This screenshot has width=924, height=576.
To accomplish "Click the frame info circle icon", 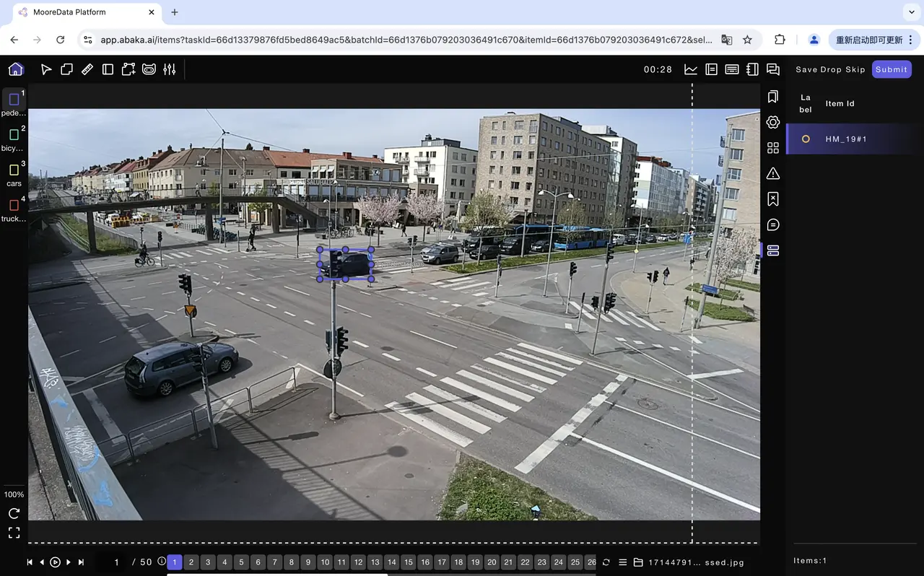I will pos(161,562).
